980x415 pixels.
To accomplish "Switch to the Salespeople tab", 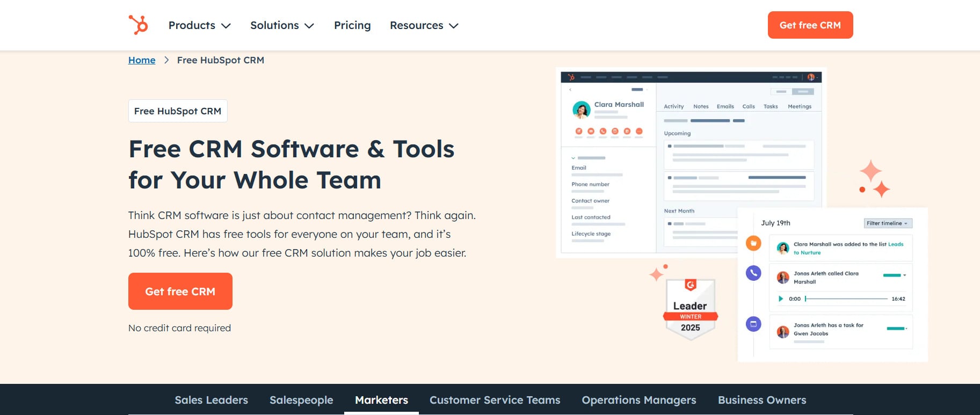I will coord(301,400).
